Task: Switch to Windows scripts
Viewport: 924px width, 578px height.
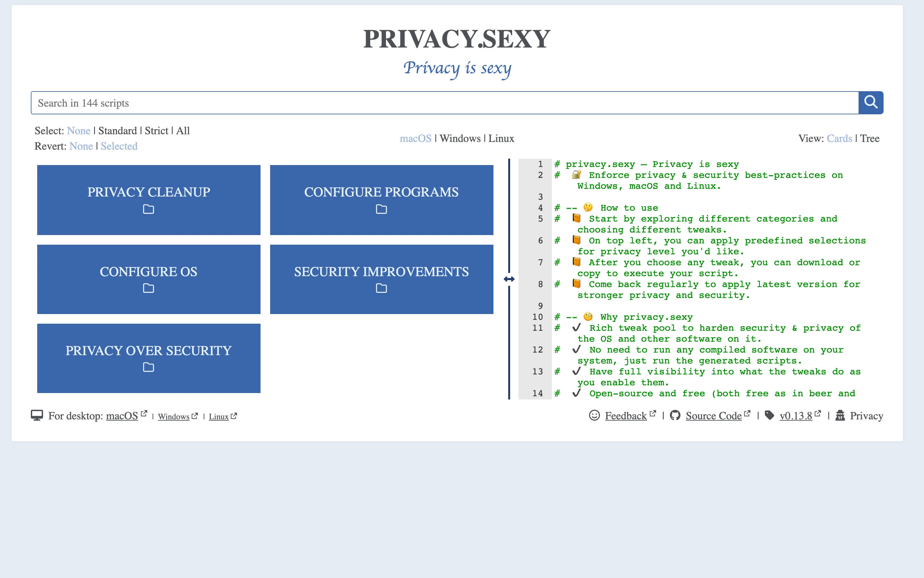Action: pos(460,138)
